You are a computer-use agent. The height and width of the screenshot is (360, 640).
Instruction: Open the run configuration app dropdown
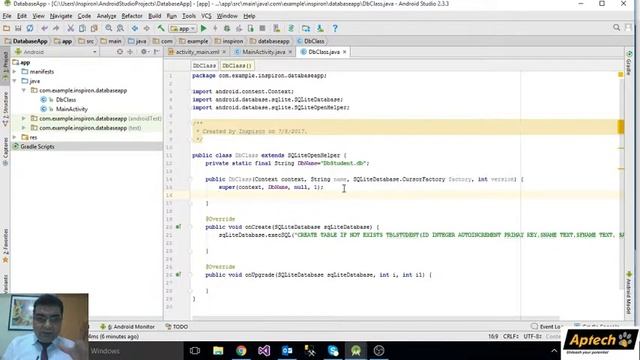(x=183, y=29)
